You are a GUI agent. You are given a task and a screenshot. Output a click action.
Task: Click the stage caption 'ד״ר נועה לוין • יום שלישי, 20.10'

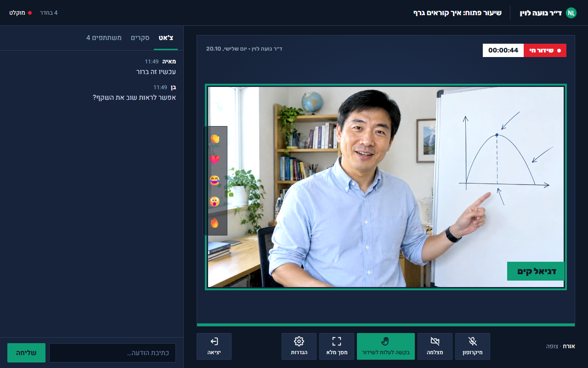[x=244, y=49]
